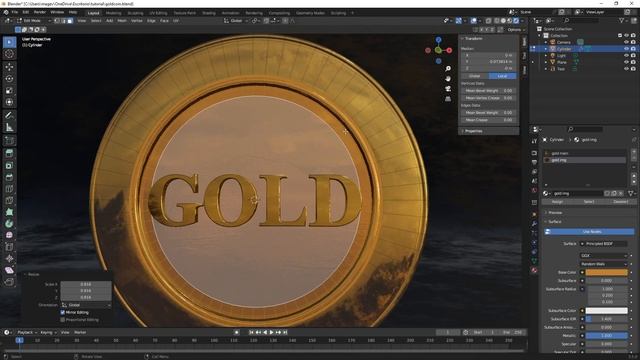Hide Plane in viewport via eye icon
The image size is (640, 360).
(627, 62)
